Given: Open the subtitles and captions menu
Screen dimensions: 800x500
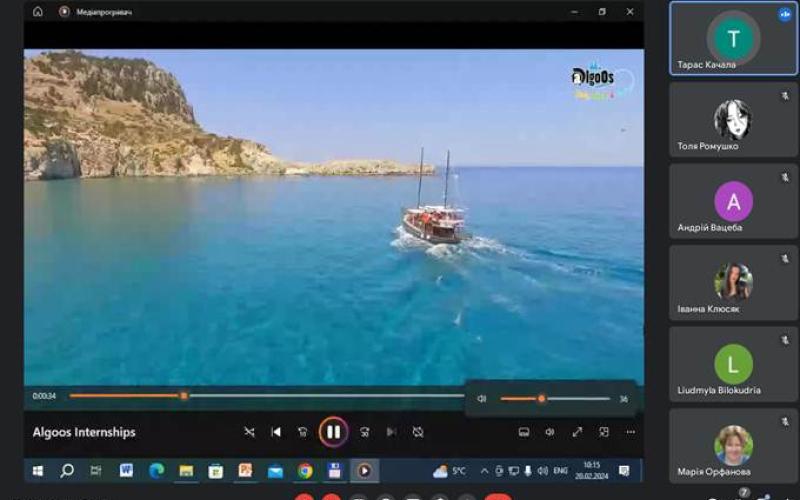Looking at the screenshot, I should 523,432.
